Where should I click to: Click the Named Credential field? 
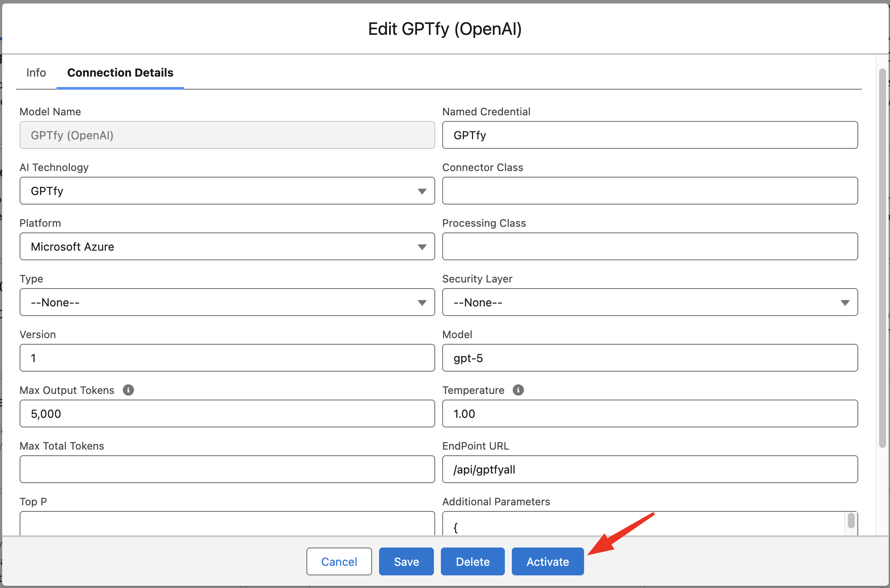click(x=650, y=135)
